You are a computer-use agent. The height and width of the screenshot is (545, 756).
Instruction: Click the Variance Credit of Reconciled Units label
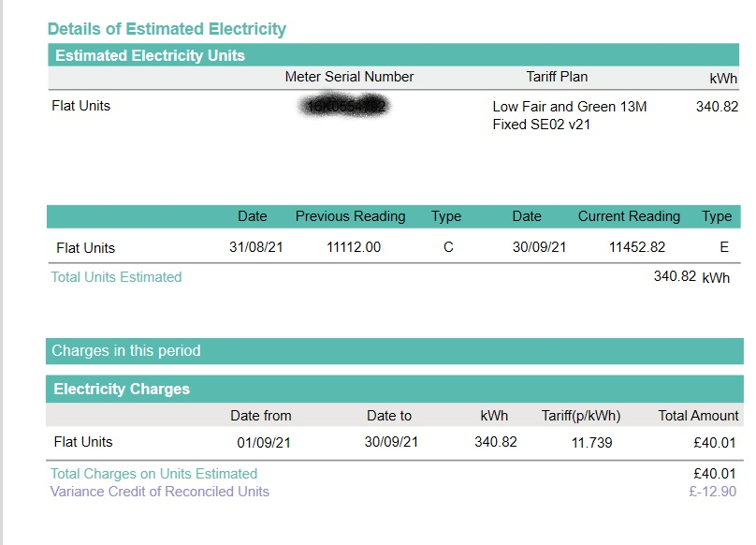coord(160,492)
